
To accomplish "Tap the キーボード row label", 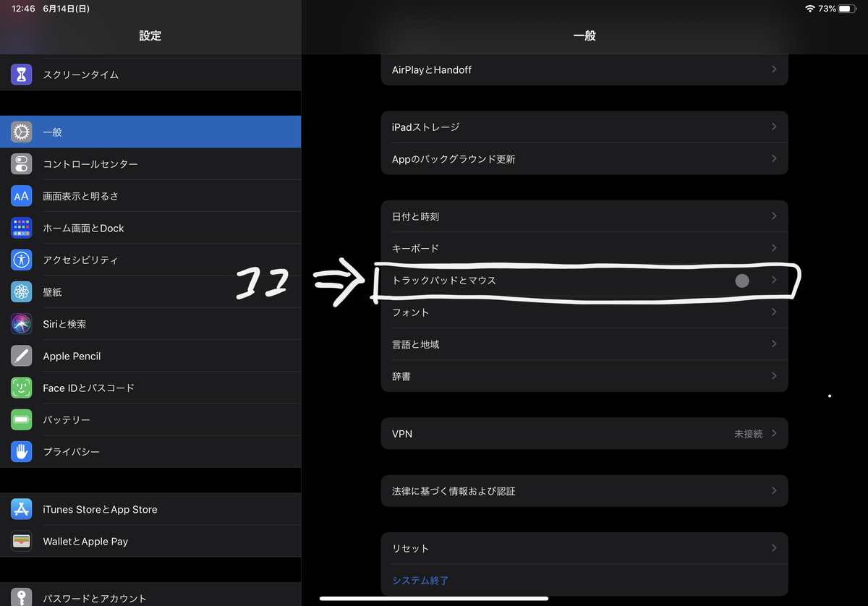I will pyautogui.click(x=415, y=248).
